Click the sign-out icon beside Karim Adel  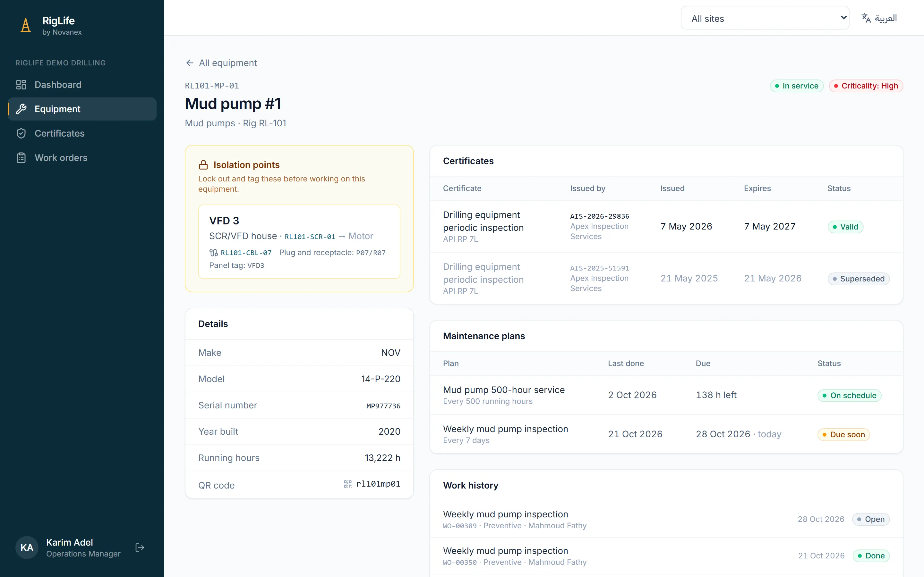[140, 548]
